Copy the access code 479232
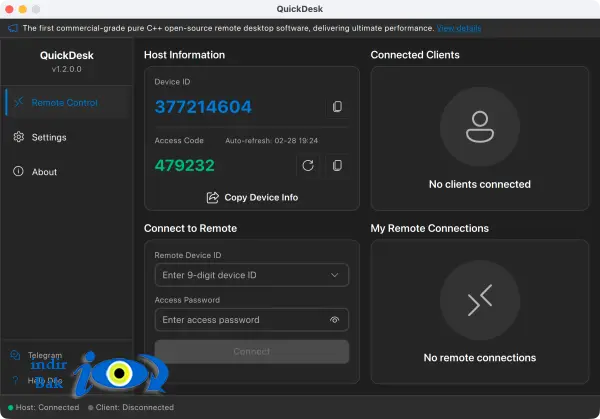Viewport: 600px width, 419px height. (x=337, y=166)
